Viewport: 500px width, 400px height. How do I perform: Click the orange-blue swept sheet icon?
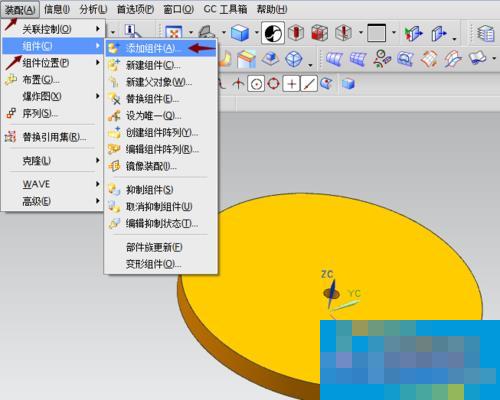click(x=453, y=59)
